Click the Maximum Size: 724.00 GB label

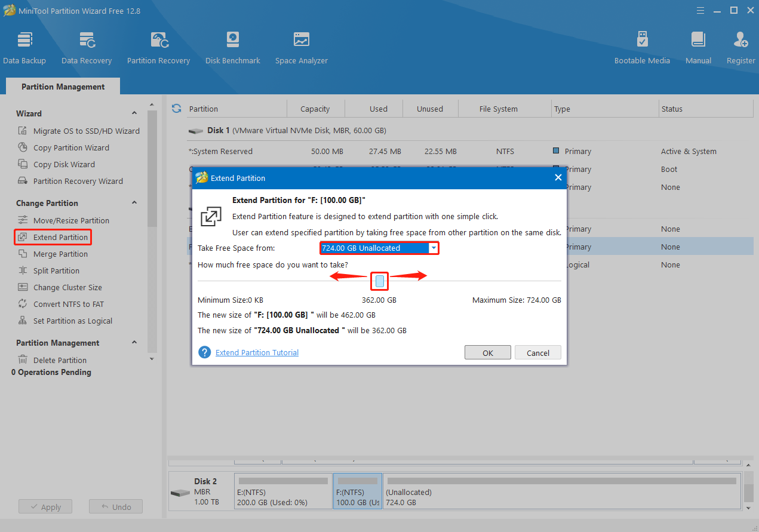coord(517,300)
